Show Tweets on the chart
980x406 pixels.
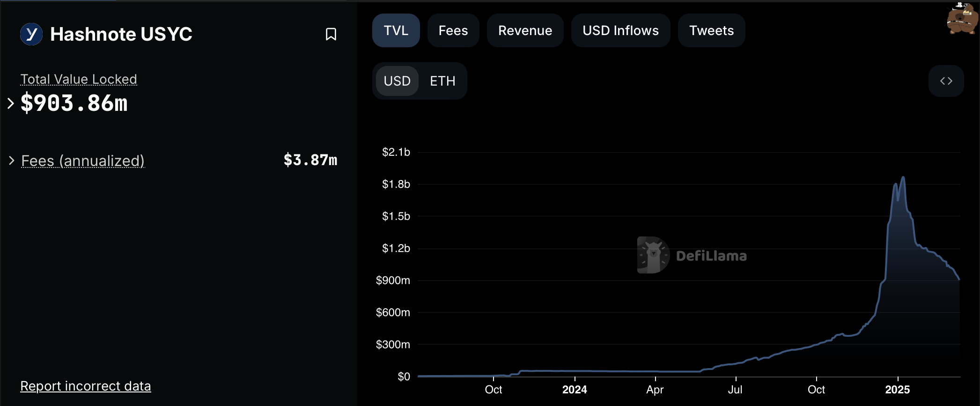tap(711, 30)
